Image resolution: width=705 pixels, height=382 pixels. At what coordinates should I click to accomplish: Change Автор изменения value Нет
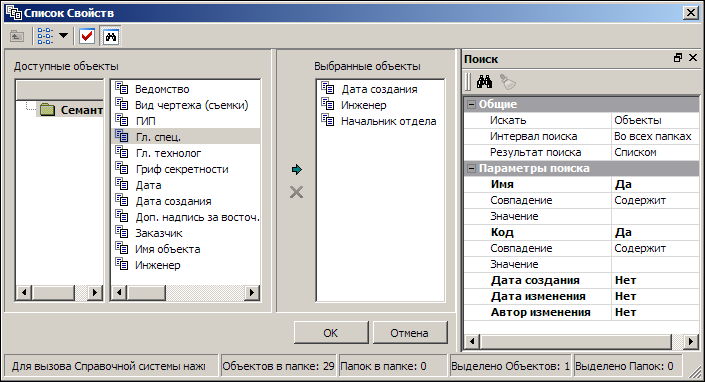[656, 312]
